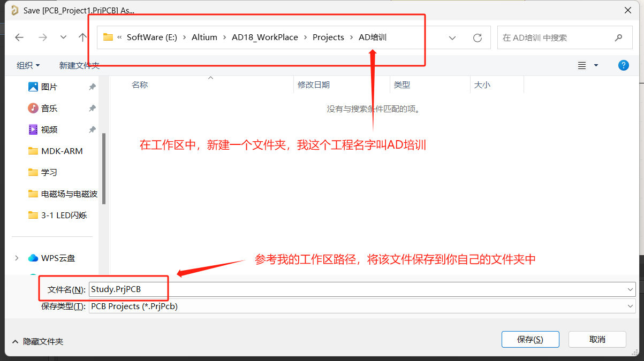The height and width of the screenshot is (361, 644).
Task: Refresh the current folder view
Action: (x=478, y=38)
